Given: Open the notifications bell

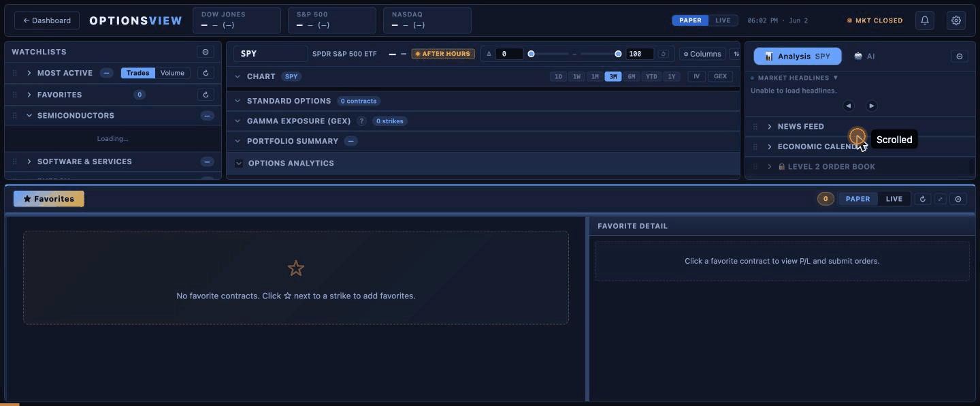Looking at the screenshot, I should click(x=925, y=20).
